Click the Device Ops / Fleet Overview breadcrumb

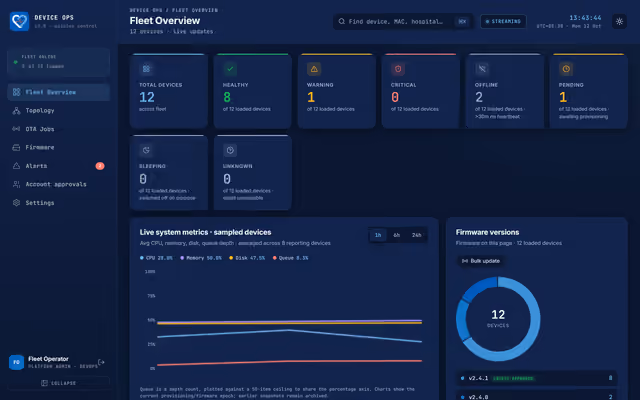point(174,10)
